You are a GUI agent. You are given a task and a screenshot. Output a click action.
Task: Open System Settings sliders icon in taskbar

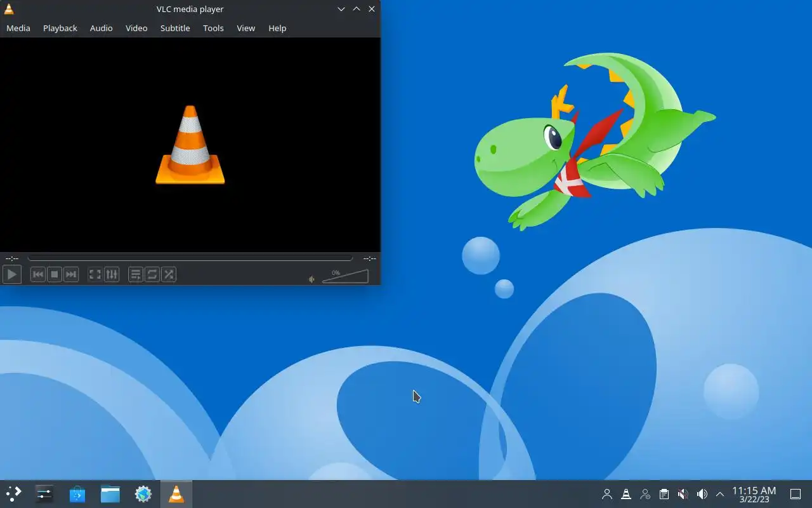pyautogui.click(x=44, y=494)
